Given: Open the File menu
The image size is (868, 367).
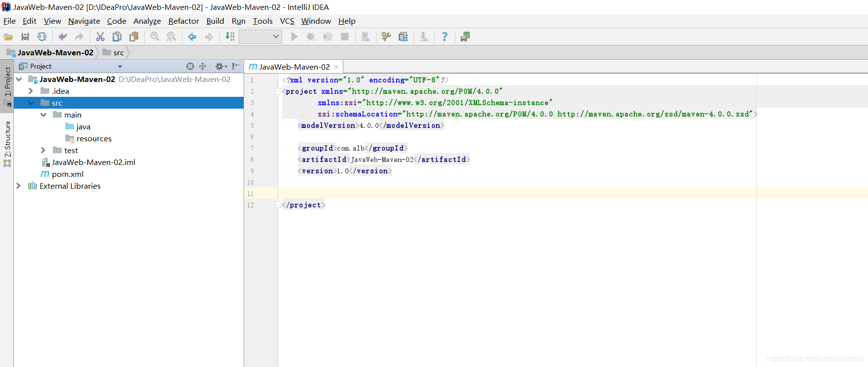Looking at the screenshot, I should pos(9,21).
